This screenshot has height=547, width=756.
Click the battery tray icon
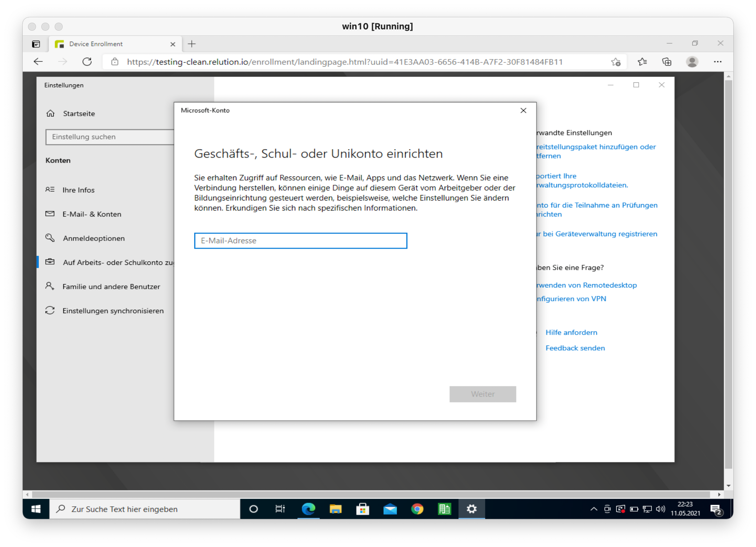[x=634, y=509]
